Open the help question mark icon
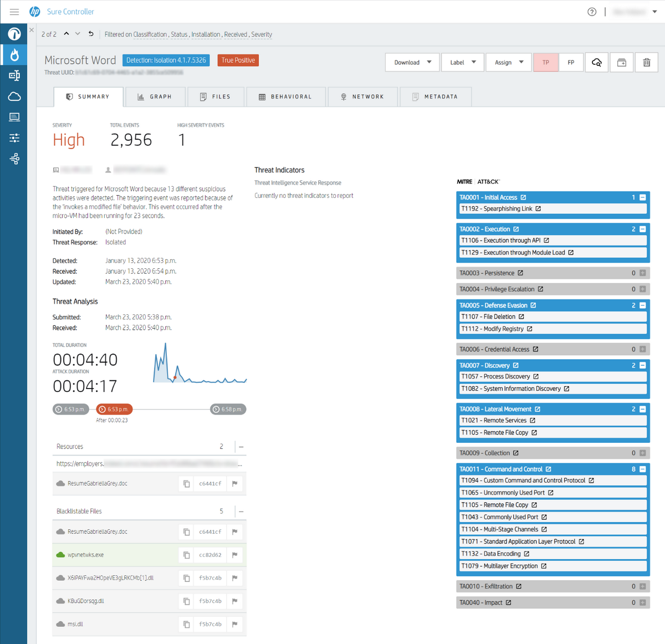 pyautogui.click(x=592, y=12)
